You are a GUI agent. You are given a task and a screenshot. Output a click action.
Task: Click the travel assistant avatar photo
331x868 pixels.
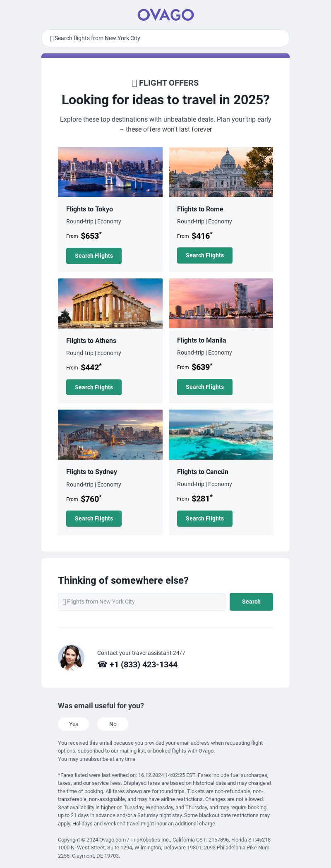click(71, 658)
